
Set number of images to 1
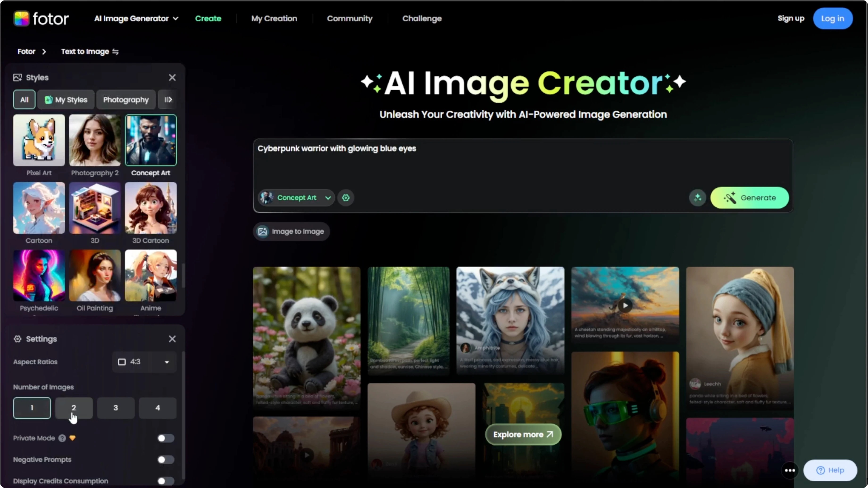click(x=32, y=408)
